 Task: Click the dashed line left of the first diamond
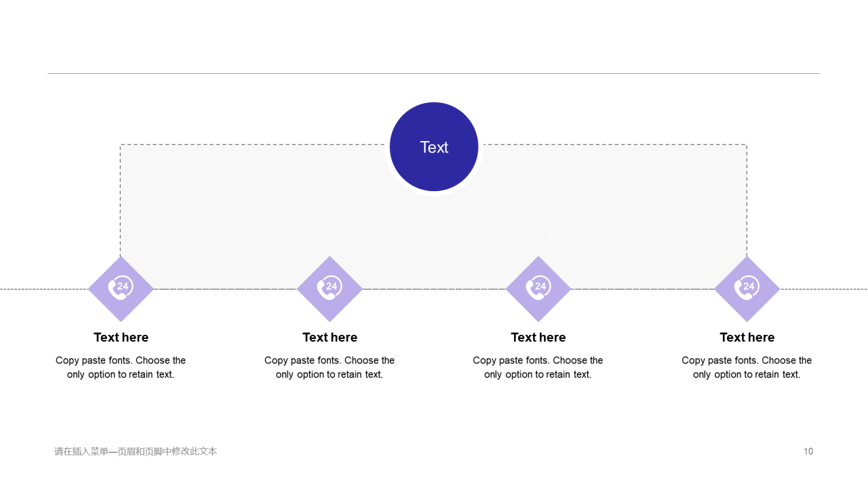pos(43,289)
